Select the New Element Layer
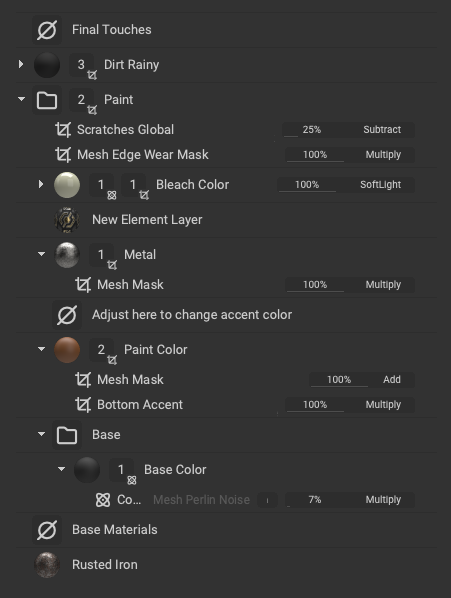The width and height of the screenshot is (451, 598). point(147,220)
